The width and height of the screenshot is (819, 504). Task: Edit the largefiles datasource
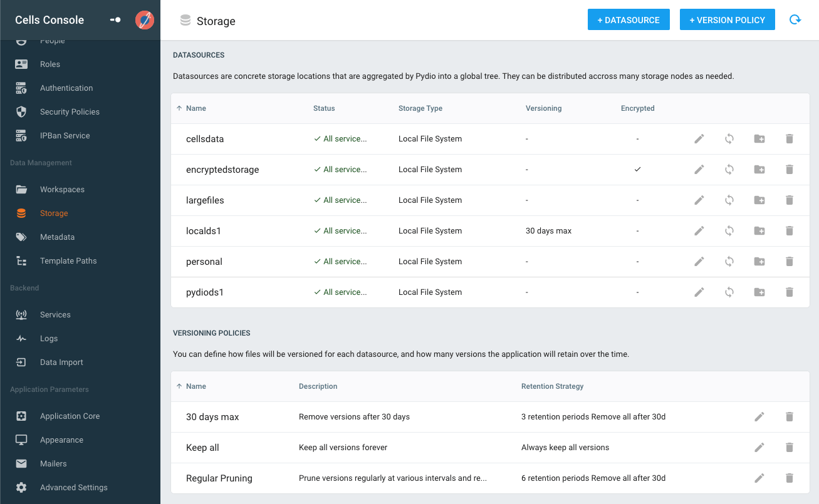pyautogui.click(x=699, y=200)
